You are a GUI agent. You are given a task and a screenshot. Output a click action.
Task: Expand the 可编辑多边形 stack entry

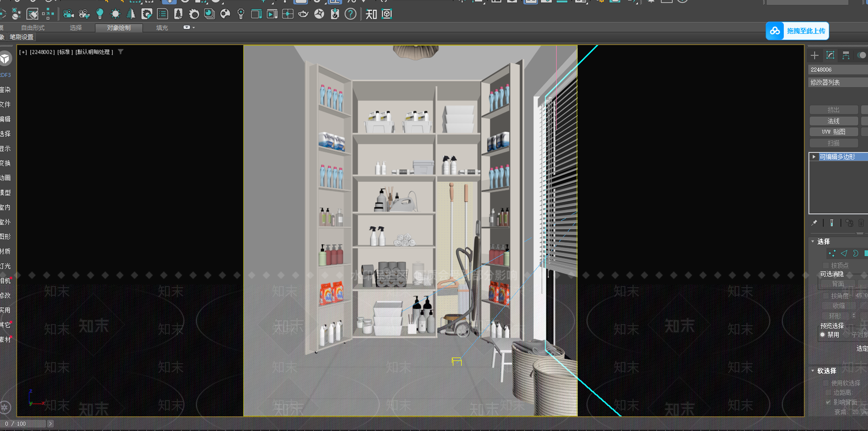pyautogui.click(x=814, y=157)
